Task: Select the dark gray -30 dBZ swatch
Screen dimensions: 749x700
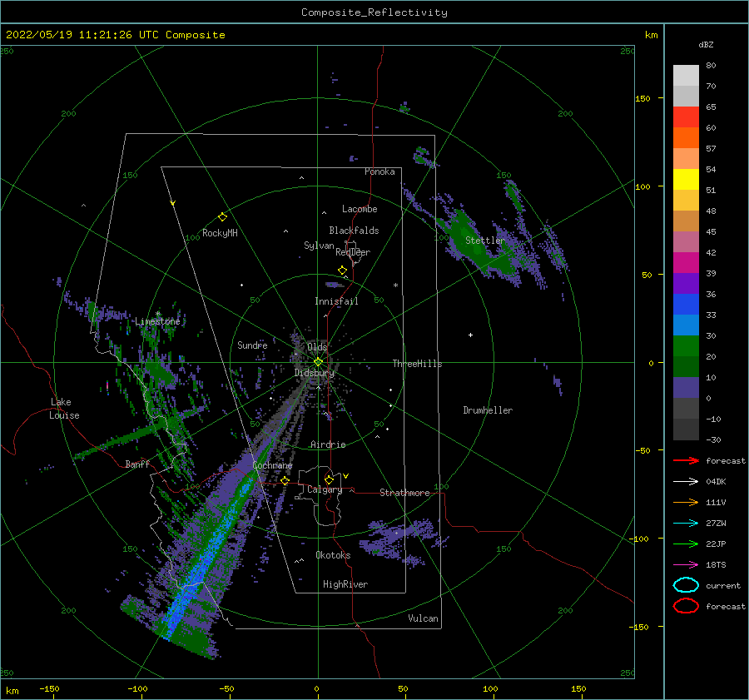Action: pos(686,429)
